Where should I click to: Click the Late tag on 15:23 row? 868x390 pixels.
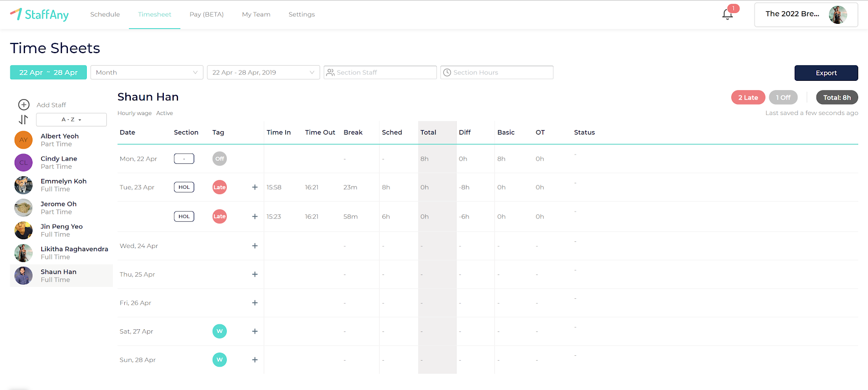(x=220, y=216)
